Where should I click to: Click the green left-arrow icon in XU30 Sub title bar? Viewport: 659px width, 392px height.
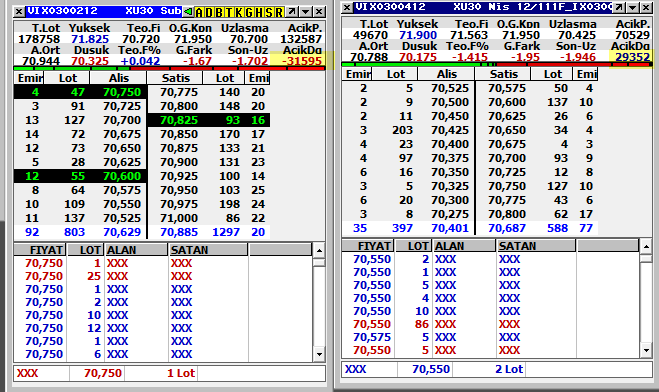coord(188,12)
